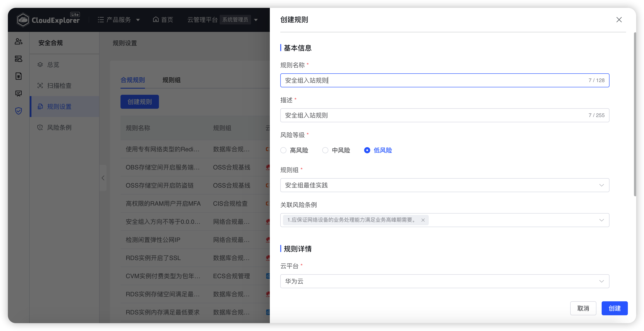Cancel rule creation with the 取消 button
The width and height of the screenshot is (644, 331).
click(x=583, y=308)
